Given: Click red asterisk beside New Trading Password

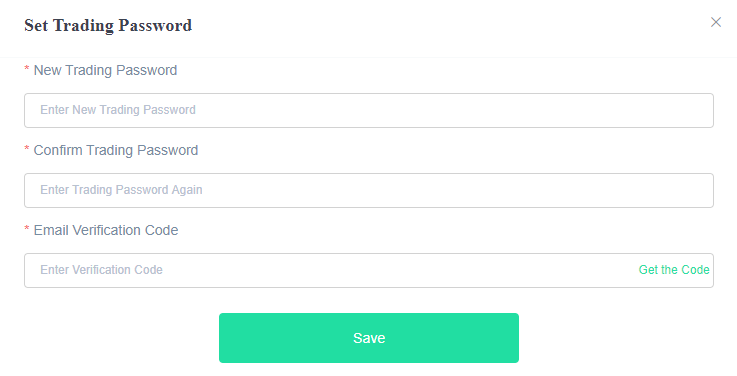Looking at the screenshot, I should pyautogui.click(x=27, y=69).
